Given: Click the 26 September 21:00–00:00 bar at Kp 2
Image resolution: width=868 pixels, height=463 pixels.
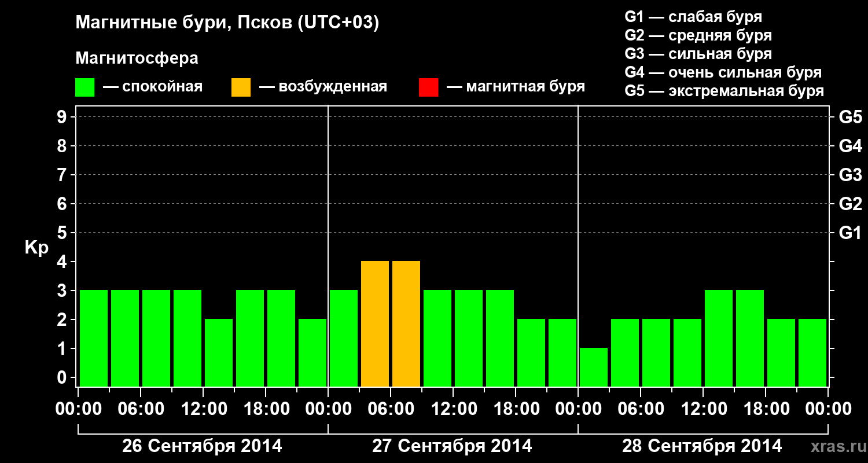Looking at the screenshot, I should [312, 352].
